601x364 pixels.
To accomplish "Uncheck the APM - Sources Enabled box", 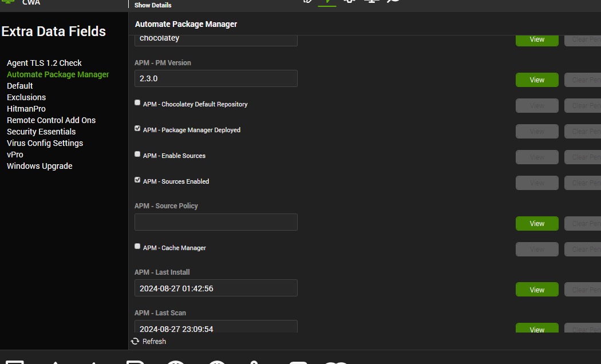I will click(x=137, y=180).
